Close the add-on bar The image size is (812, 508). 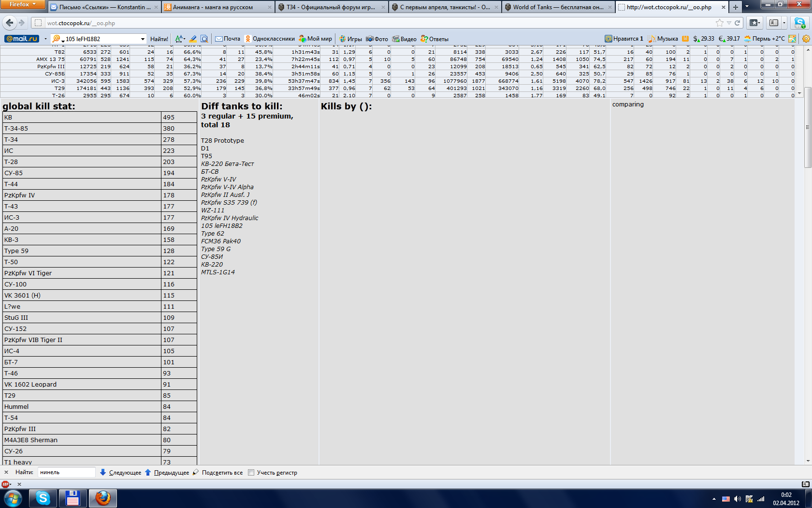(x=19, y=484)
